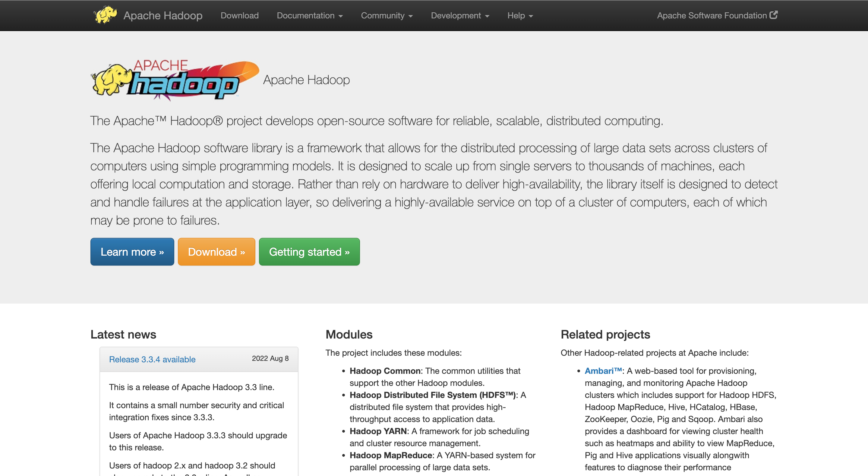Click 'The project includes these modules:' text
Image resolution: width=868 pixels, height=476 pixels.
393,352
